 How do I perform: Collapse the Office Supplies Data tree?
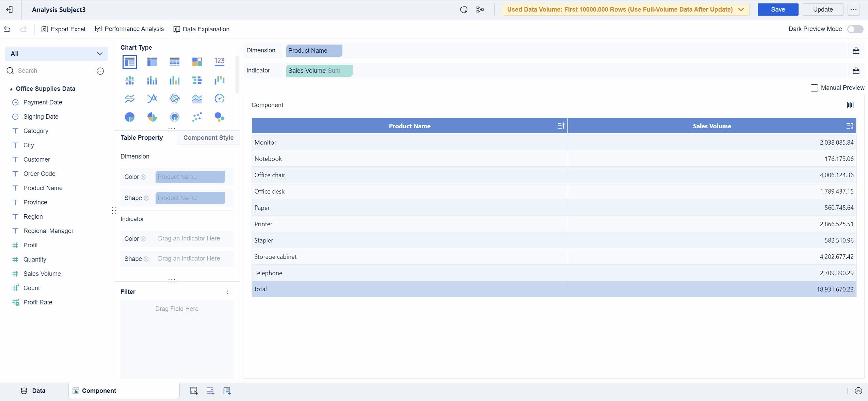coord(11,88)
